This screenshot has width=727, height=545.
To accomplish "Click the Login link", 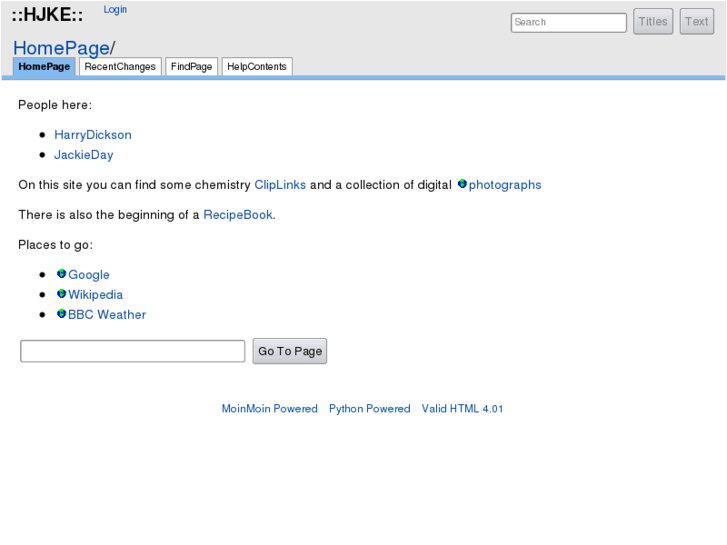I will (115, 9).
